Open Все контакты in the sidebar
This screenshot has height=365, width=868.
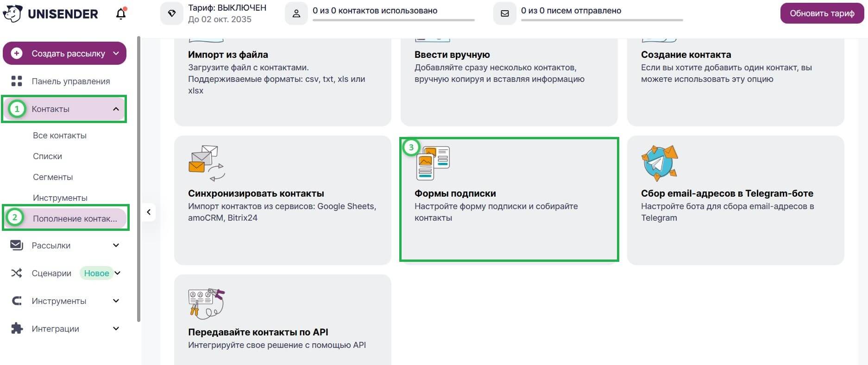click(60, 136)
